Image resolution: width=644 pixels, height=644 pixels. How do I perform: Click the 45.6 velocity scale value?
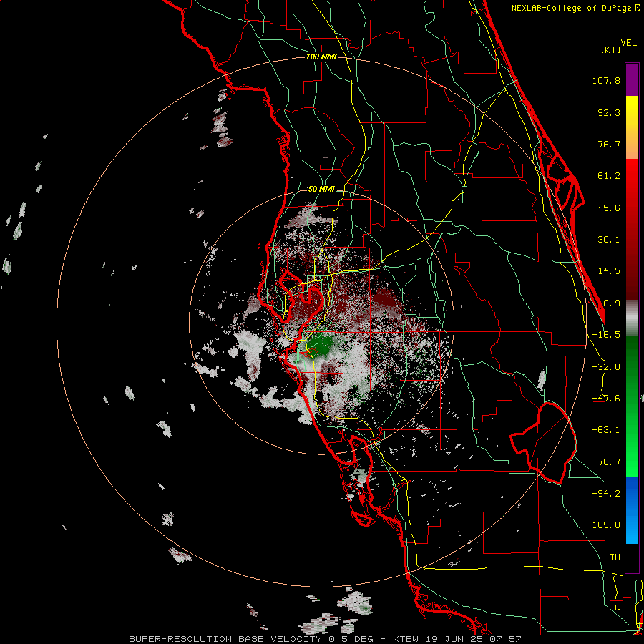pyautogui.click(x=609, y=208)
